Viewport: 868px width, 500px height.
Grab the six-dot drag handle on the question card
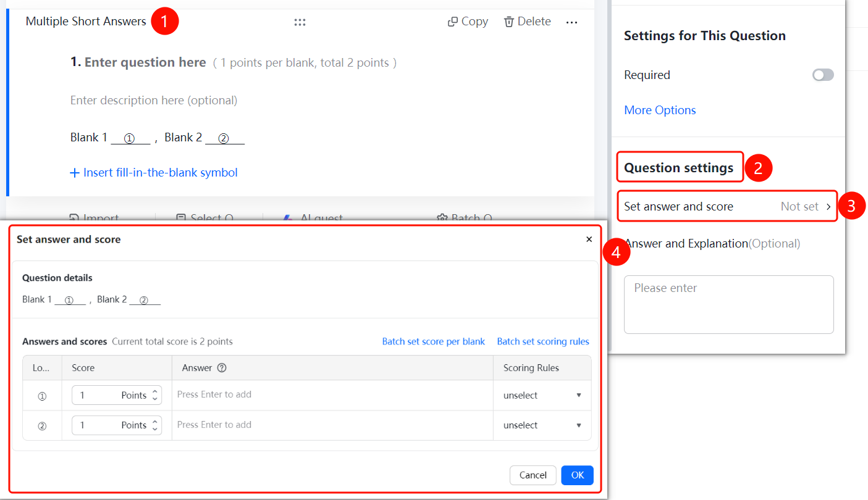[300, 22]
